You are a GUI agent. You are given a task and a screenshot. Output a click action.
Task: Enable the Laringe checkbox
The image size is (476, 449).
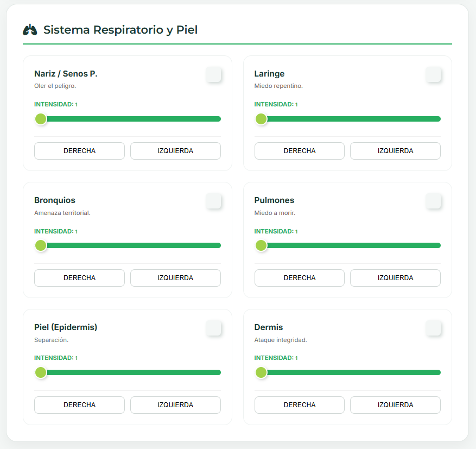coord(433,74)
